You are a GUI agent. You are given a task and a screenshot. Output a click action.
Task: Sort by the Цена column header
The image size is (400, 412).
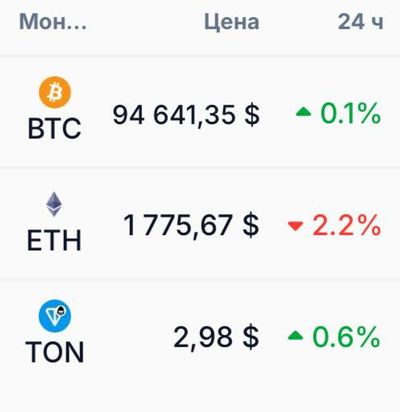coord(232,23)
